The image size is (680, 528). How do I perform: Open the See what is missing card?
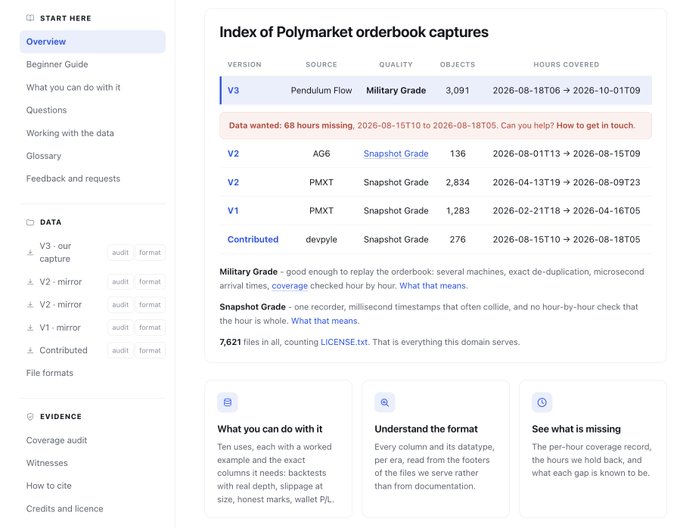(x=593, y=449)
